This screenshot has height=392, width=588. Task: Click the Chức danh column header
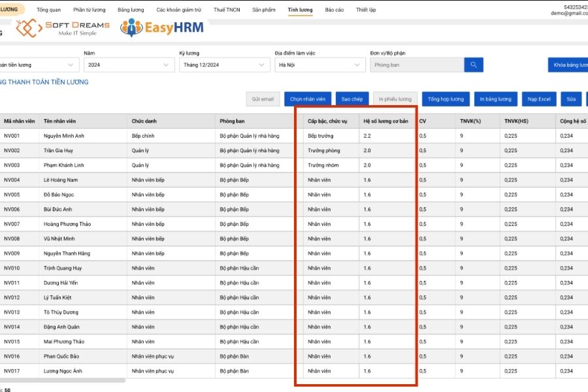(144, 121)
